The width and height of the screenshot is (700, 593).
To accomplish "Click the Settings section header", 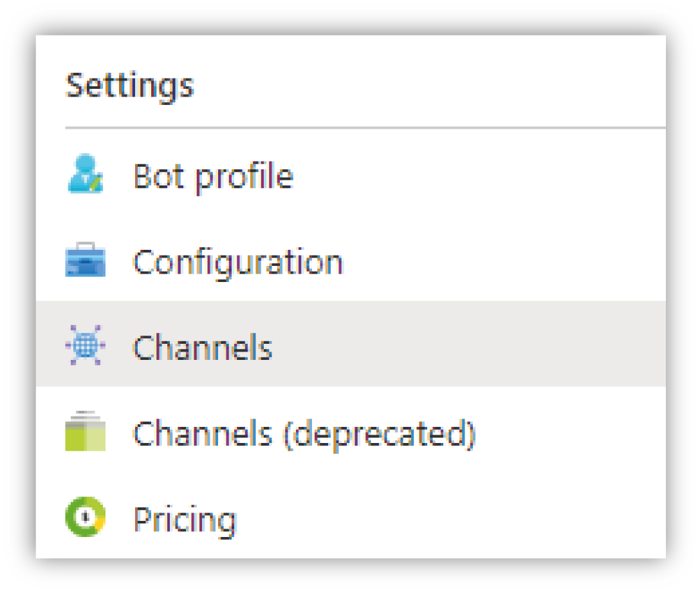I will click(x=130, y=86).
